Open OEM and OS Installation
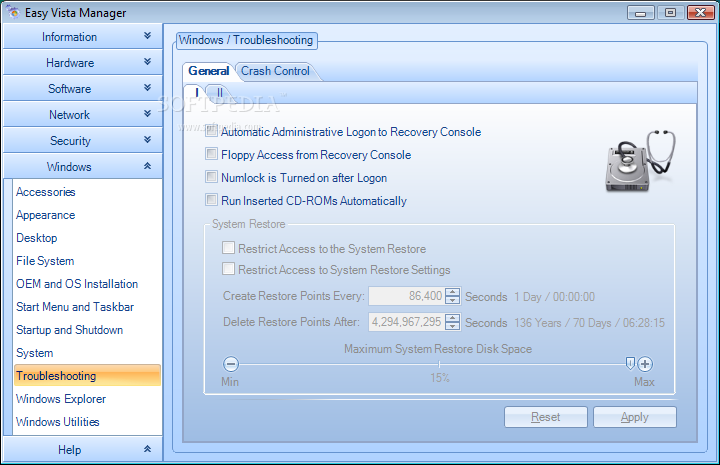Screen dimensions: 720x465 coord(77,284)
